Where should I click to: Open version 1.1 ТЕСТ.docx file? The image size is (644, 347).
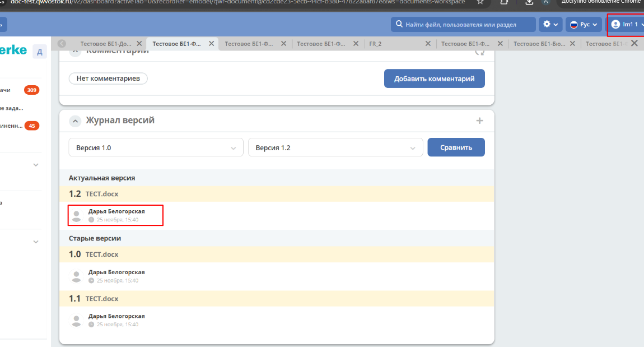(x=102, y=299)
